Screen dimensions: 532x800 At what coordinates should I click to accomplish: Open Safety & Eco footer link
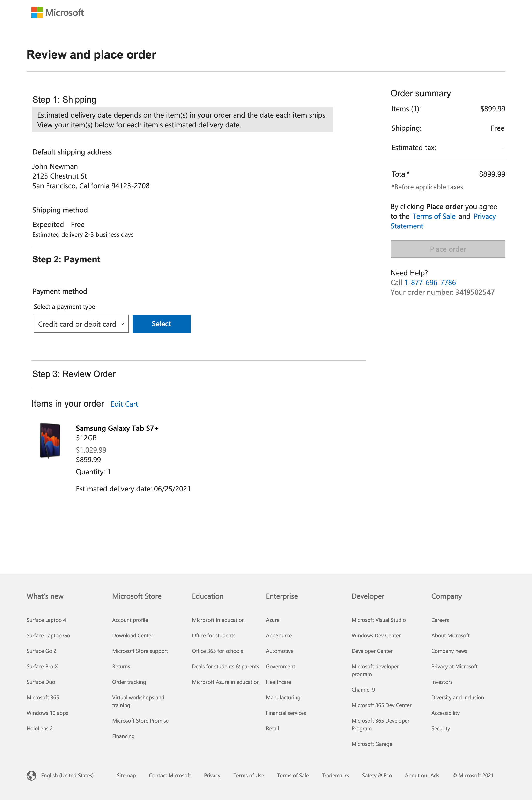coord(377,775)
